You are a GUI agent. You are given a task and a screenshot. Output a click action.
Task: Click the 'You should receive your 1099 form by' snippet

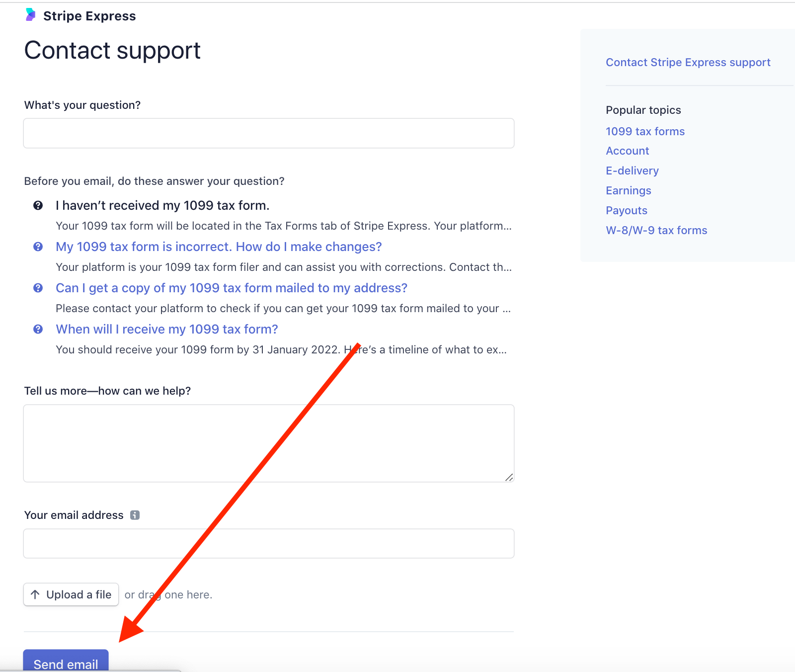[x=281, y=349]
